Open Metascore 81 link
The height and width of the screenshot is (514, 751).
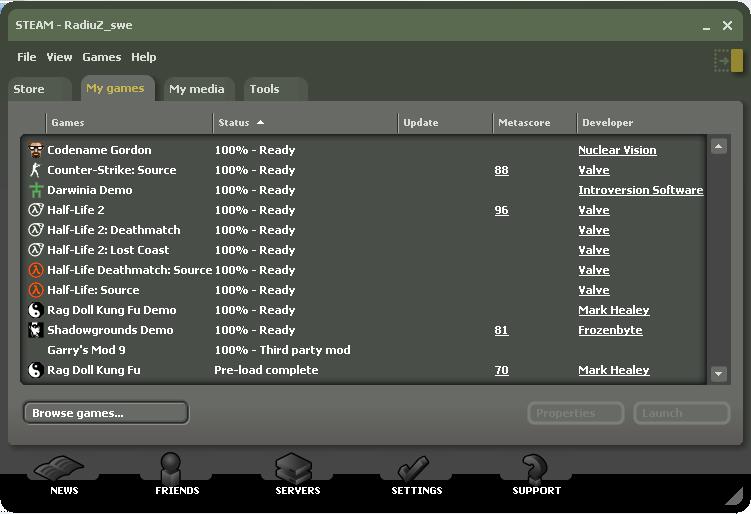click(x=501, y=330)
